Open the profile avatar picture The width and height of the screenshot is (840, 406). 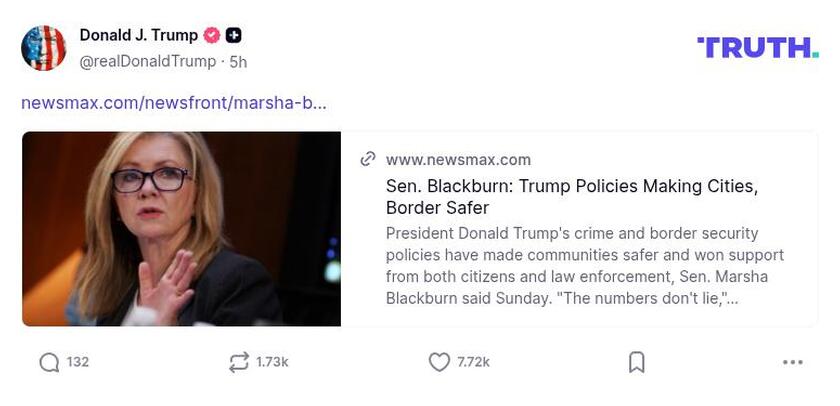[44, 48]
